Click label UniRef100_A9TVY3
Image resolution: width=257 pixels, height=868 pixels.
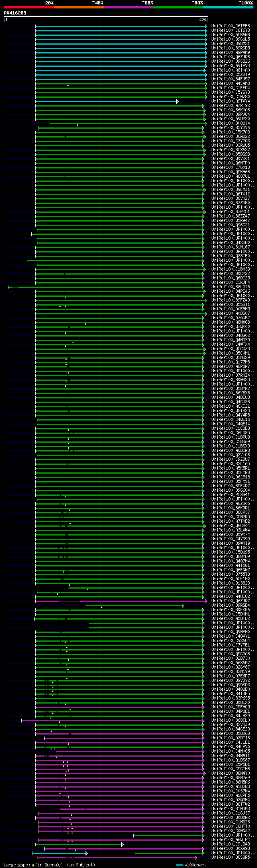(x=230, y=66)
